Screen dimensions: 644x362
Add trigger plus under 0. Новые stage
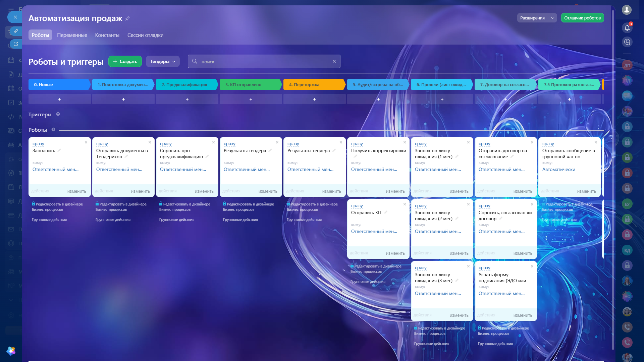(x=60, y=99)
